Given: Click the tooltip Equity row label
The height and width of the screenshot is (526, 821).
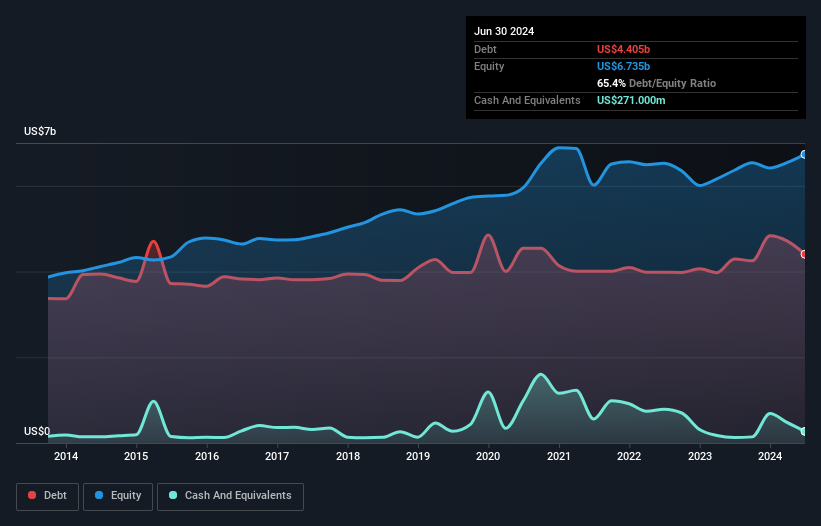Looking at the screenshot, I should [x=489, y=66].
